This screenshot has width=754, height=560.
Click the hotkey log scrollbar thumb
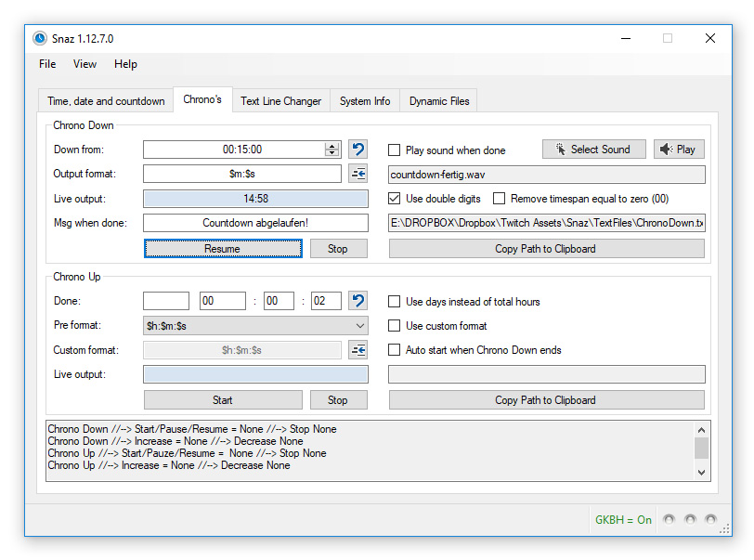coord(702,449)
